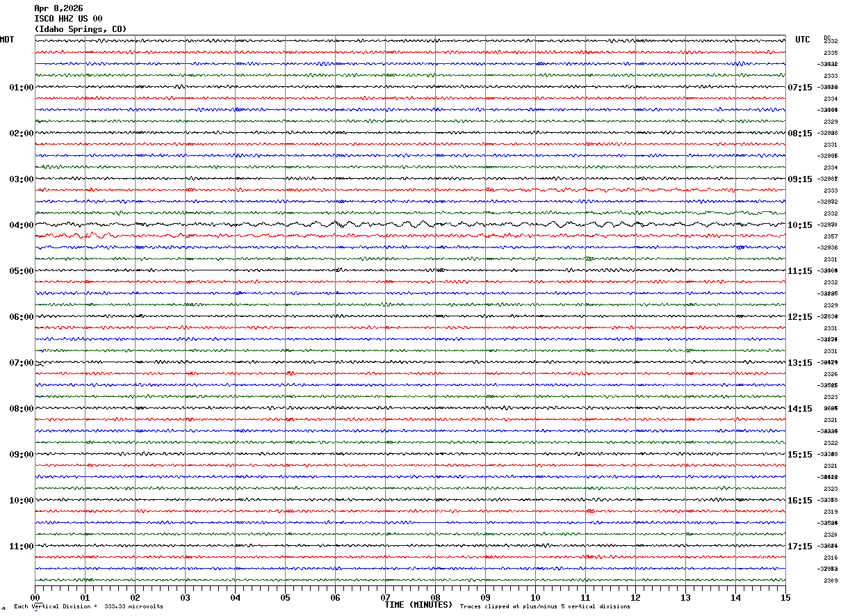841x616 pixels.
Task: Click minute tick "01" on time axis
Action: pyautogui.click(x=85, y=597)
